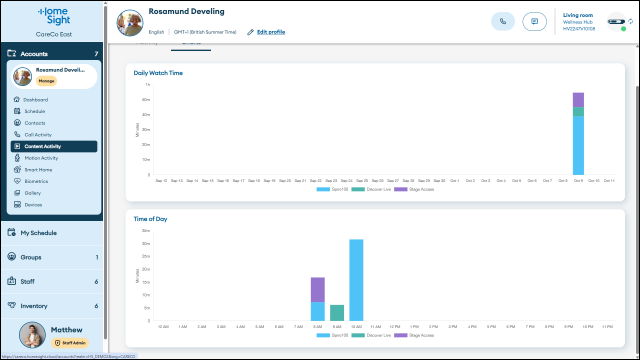Click the Living room device label
The width and height of the screenshot is (640, 360).
pyautogui.click(x=578, y=15)
